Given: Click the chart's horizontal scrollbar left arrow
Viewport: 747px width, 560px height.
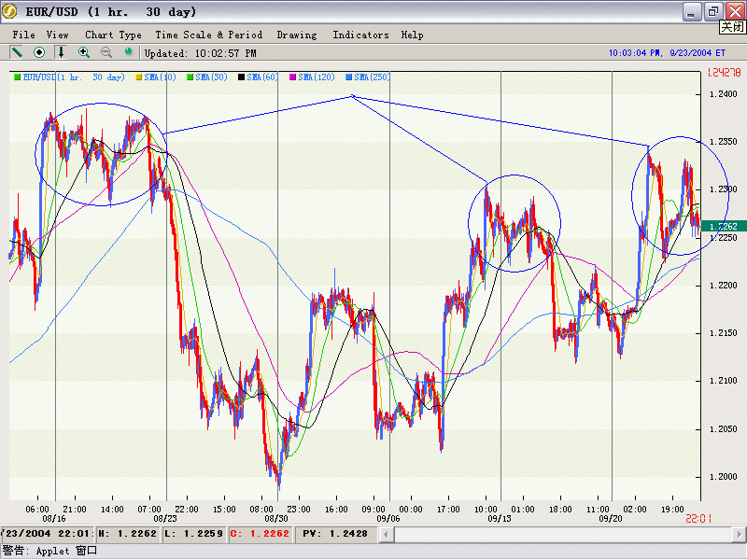Looking at the screenshot, I should pyautogui.click(x=387, y=534).
